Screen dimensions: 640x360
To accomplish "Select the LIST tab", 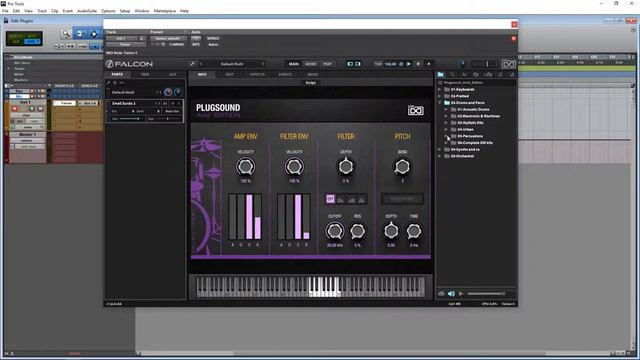I will [173, 75].
